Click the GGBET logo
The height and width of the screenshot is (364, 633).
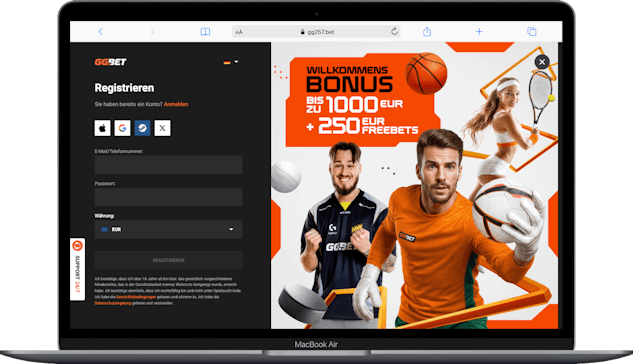tap(111, 62)
